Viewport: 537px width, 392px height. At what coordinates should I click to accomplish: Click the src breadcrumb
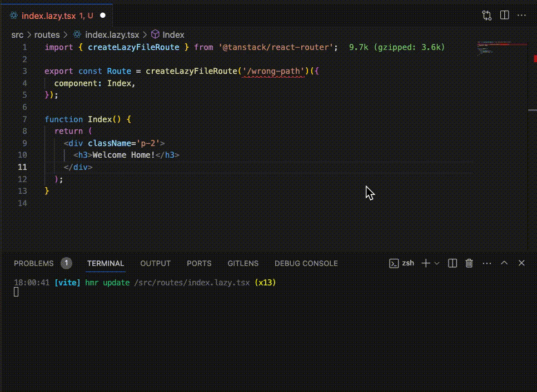click(17, 35)
